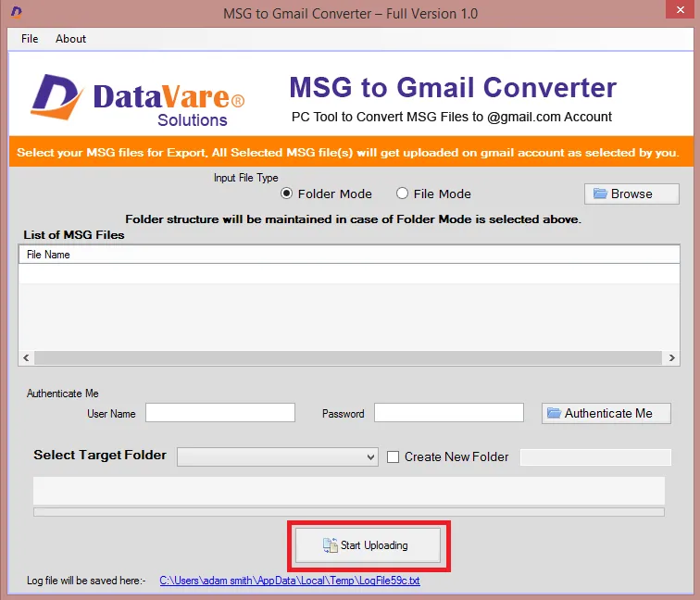Close the MSG to Gmail Converter window
This screenshot has height=600, width=700.
[x=680, y=9]
